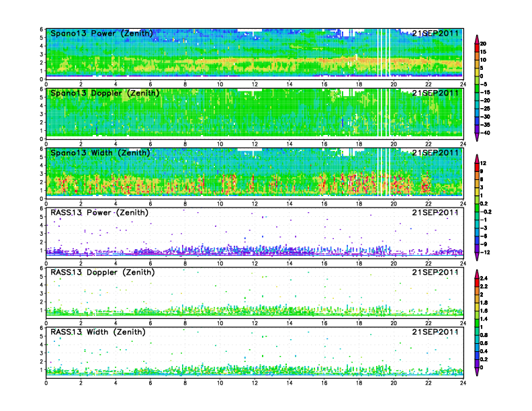Click the "-25" label on the top color bar
This screenshot has width=532, height=411.
pyautogui.click(x=485, y=109)
